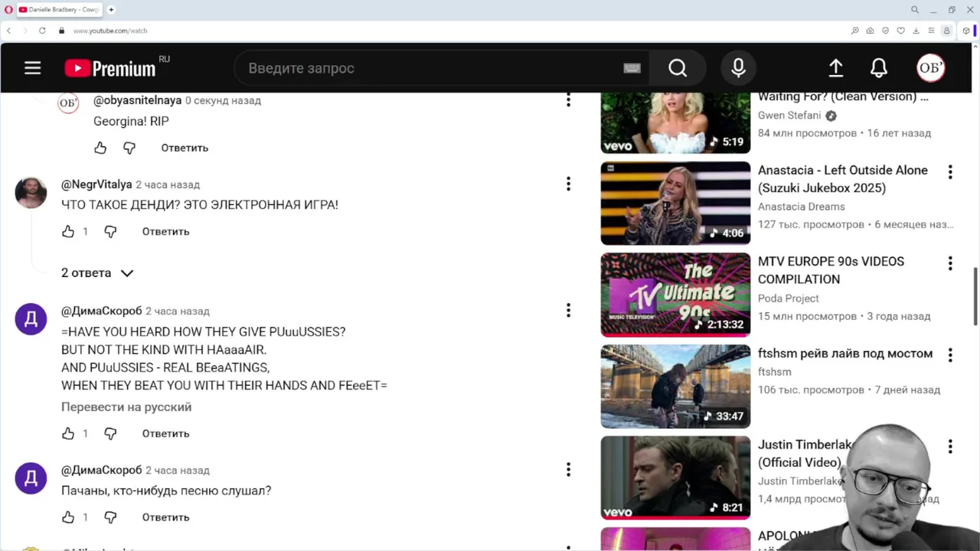The height and width of the screenshot is (551, 980).
Task: Open options for @NegrVitalya comment
Action: coord(568,184)
